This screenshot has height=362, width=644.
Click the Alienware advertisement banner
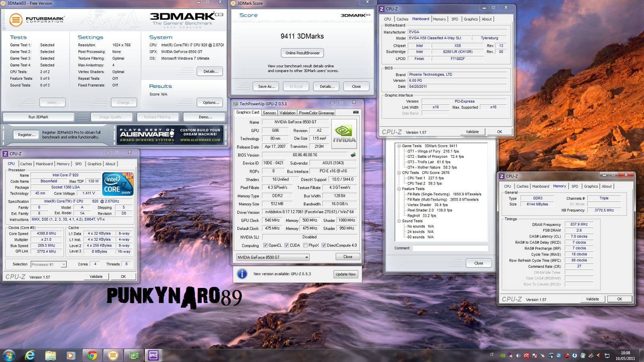click(170, 135)
